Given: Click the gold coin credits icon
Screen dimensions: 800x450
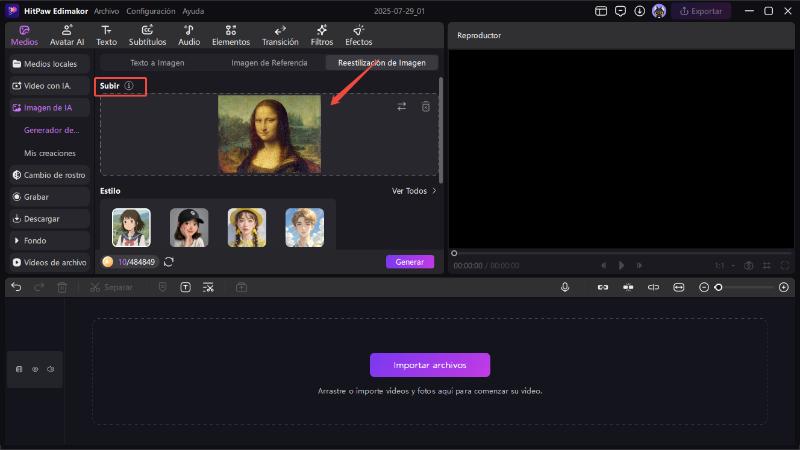Looking at the screenshot, I should coord(108,262).
